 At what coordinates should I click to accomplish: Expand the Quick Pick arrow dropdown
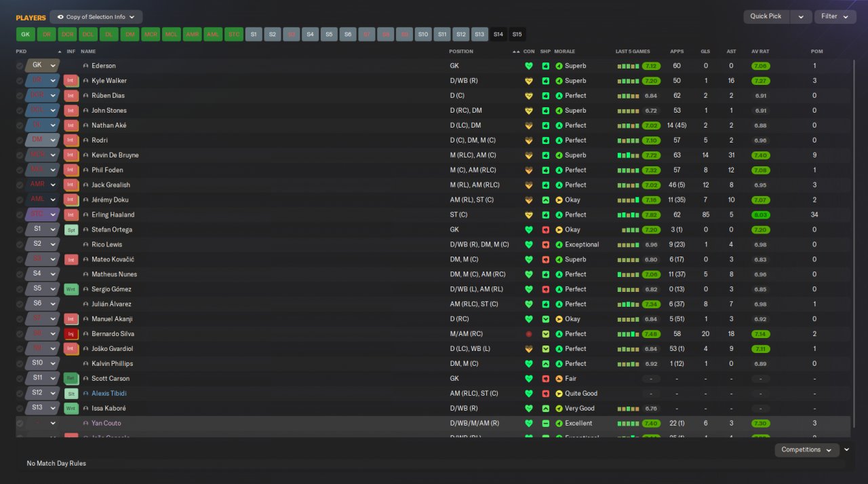coord(801,17)
